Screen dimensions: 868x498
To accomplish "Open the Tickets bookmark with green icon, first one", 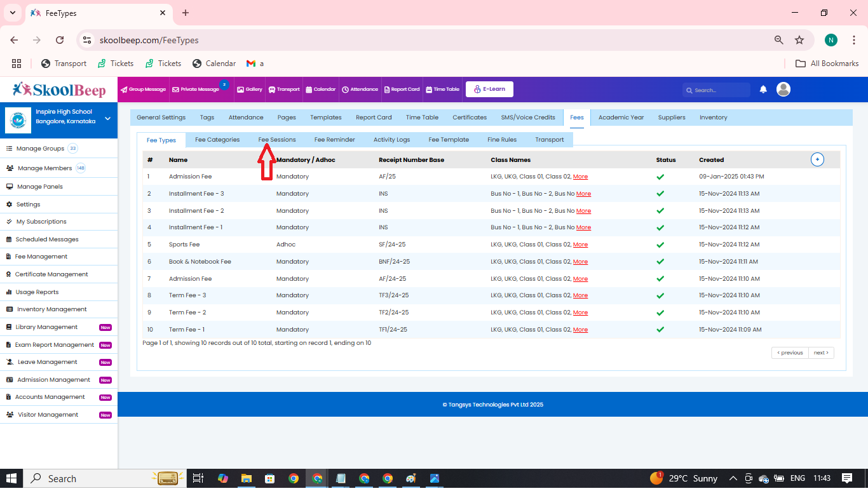I will (x=115, y=64).
